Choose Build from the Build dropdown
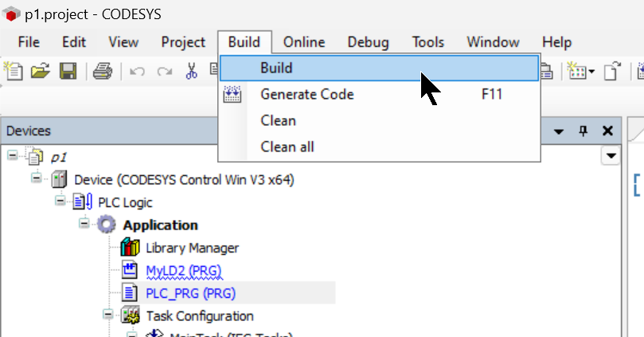The height and width of the screenshot is (337, 644). 379,69
